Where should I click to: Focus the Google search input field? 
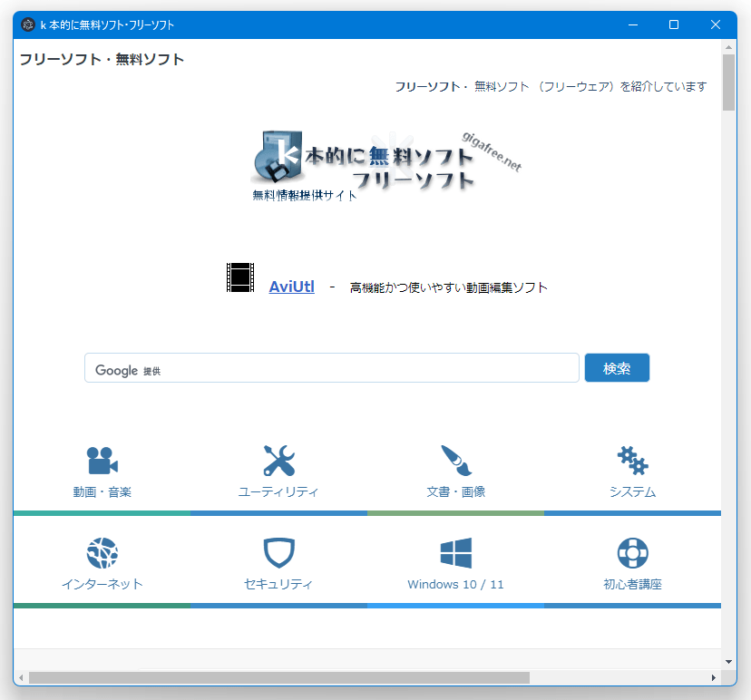(x=331, y=368)
